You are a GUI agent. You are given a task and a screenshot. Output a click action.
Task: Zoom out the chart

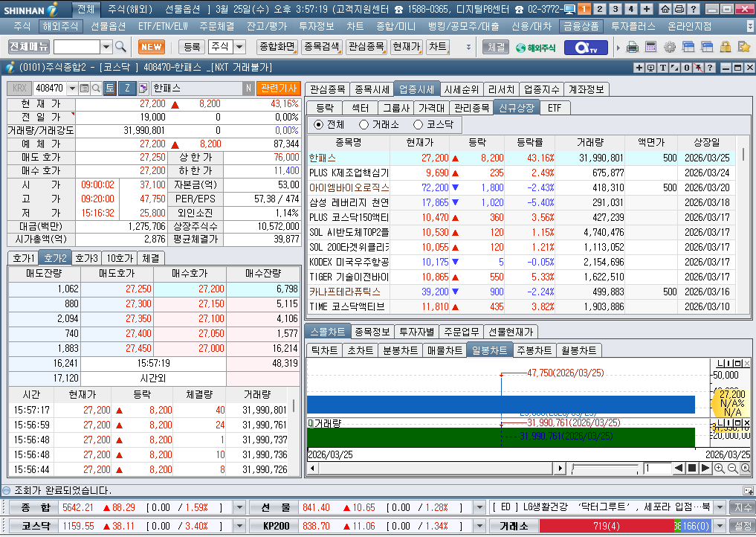(x=732, y=468)
